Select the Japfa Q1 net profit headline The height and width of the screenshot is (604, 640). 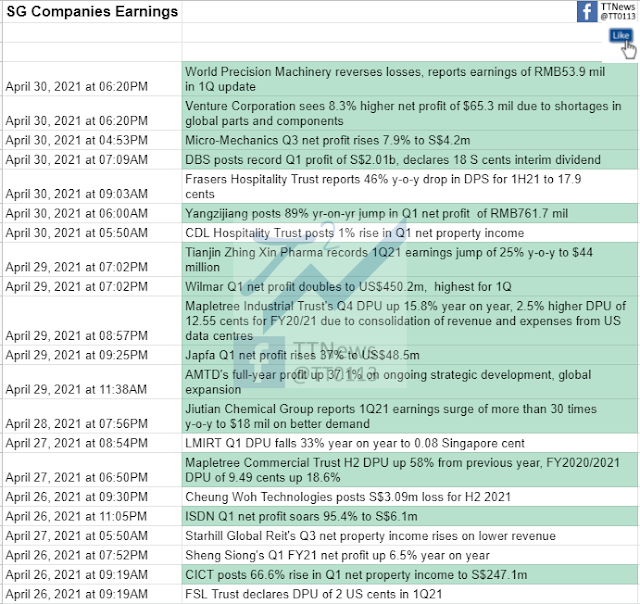409,355
